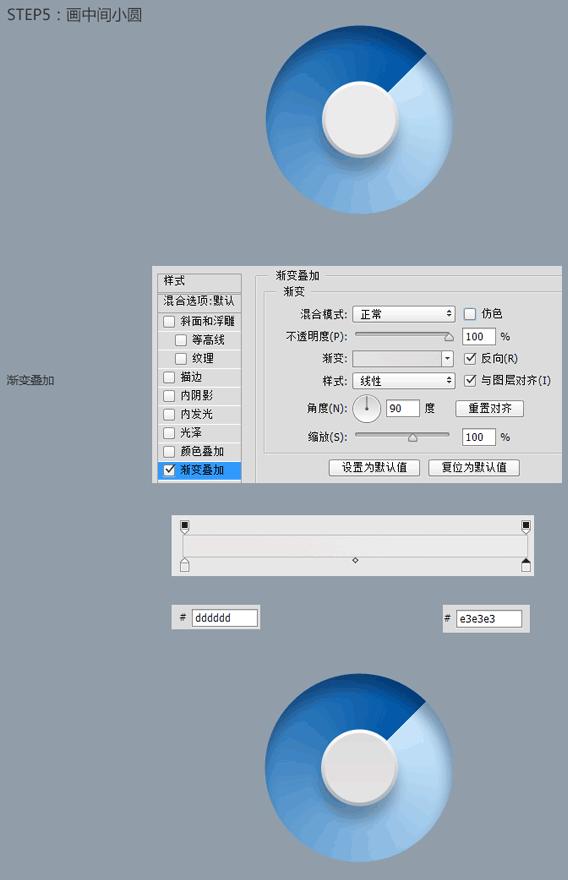Click the 不透明度 value field
568x880 pixels.
479,337
